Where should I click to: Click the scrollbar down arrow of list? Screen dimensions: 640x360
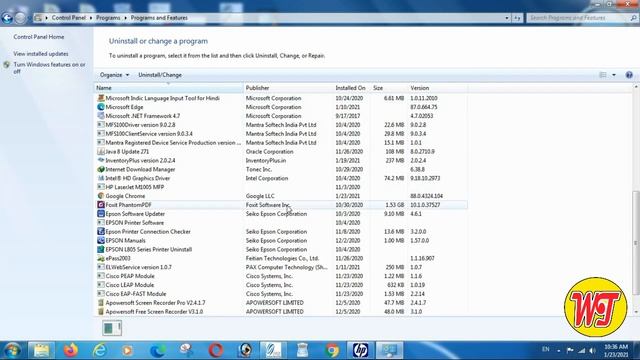pos(636,312)
